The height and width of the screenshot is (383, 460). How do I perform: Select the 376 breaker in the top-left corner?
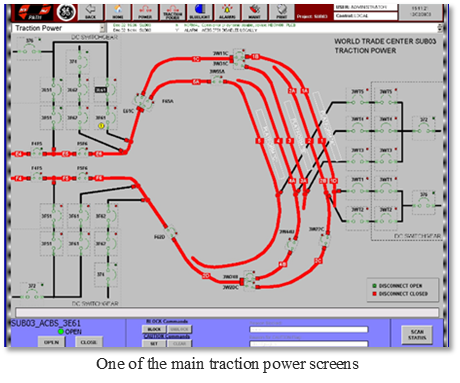pos(29,48)
